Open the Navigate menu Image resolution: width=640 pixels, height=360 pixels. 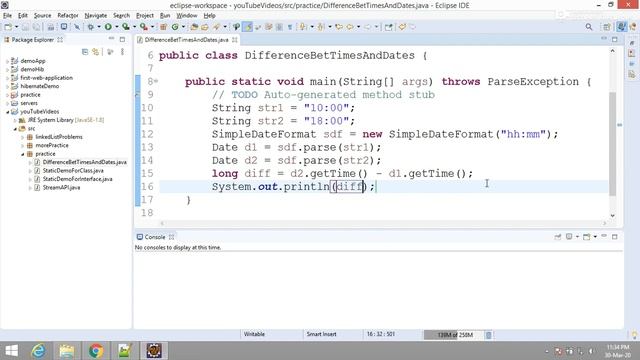tap(96, 16)
